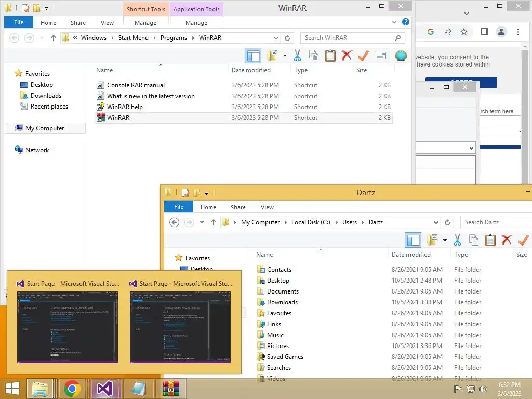Viewport: 532px width, 399px height.
Task: Click the Refresh button next to Dartz address bar
Action: 447,222
